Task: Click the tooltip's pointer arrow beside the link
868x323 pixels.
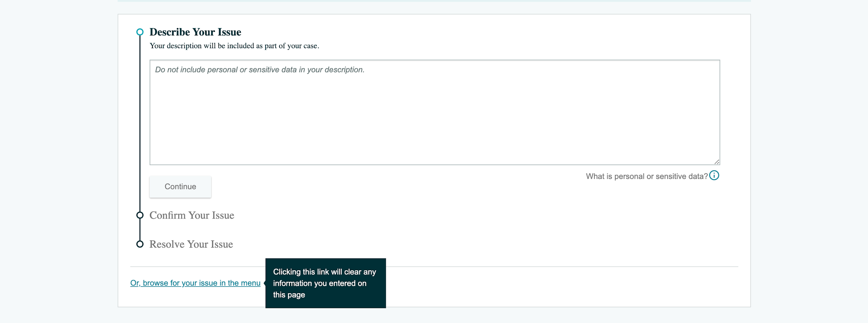Action: click(265, 283)
